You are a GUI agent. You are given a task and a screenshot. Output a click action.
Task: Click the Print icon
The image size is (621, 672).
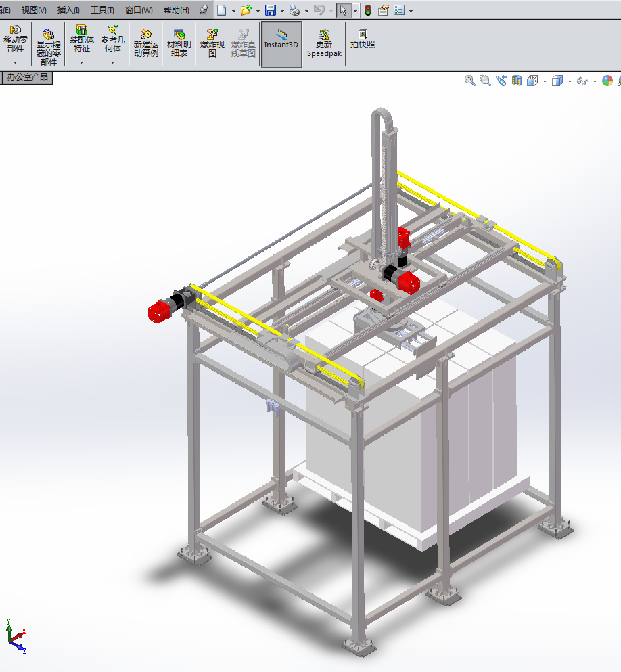[x=295, y=10]
